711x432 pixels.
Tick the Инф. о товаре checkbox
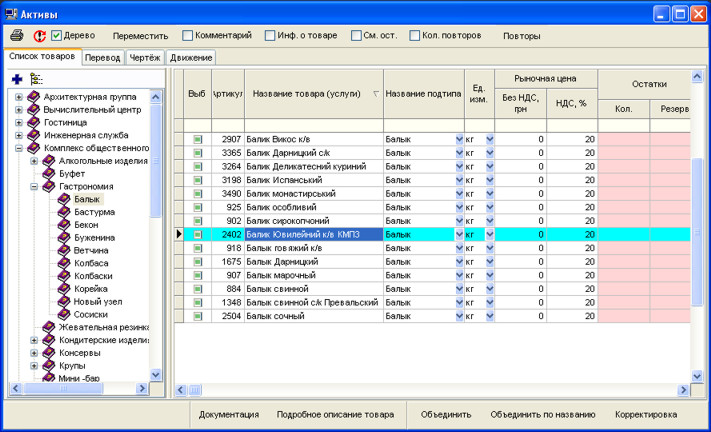point(270,35)
